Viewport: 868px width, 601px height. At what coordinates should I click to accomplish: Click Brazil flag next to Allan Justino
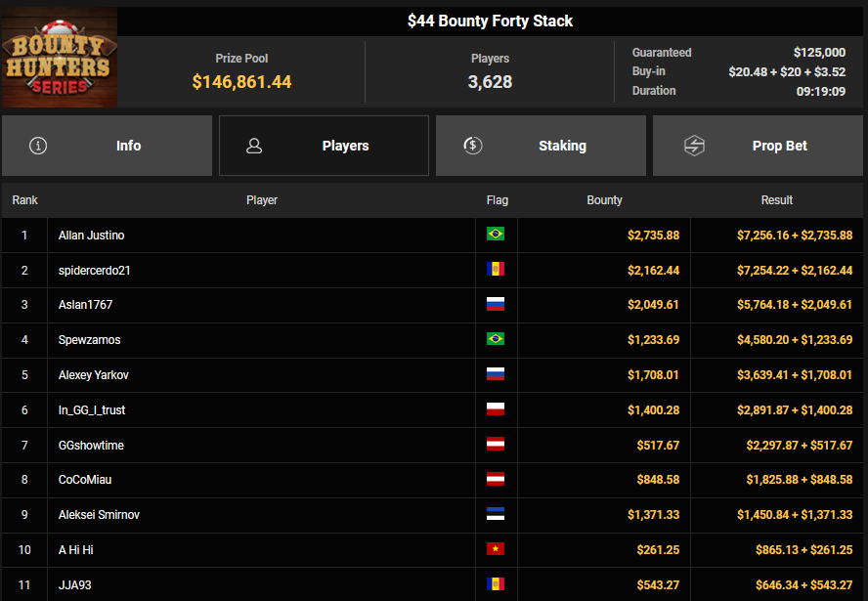pos(496,235)
